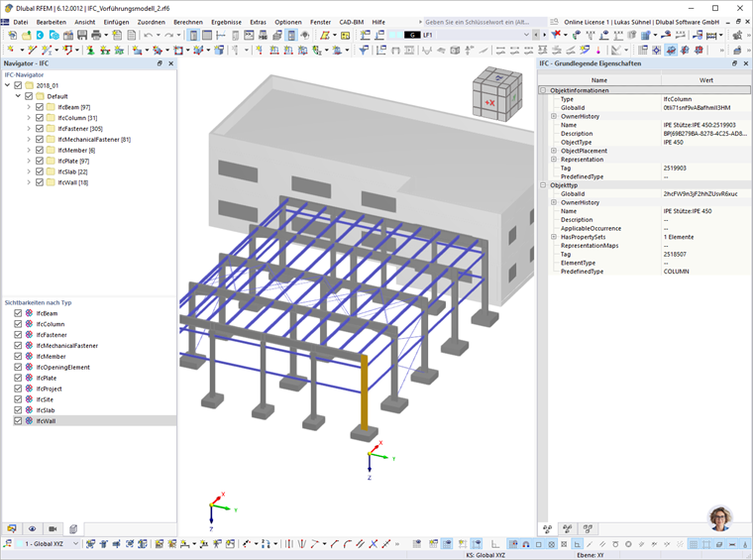The height and width of the screenshot is (560, 753).
Task: Open the Navigator IFC cube tab
Action: [73, 529]
